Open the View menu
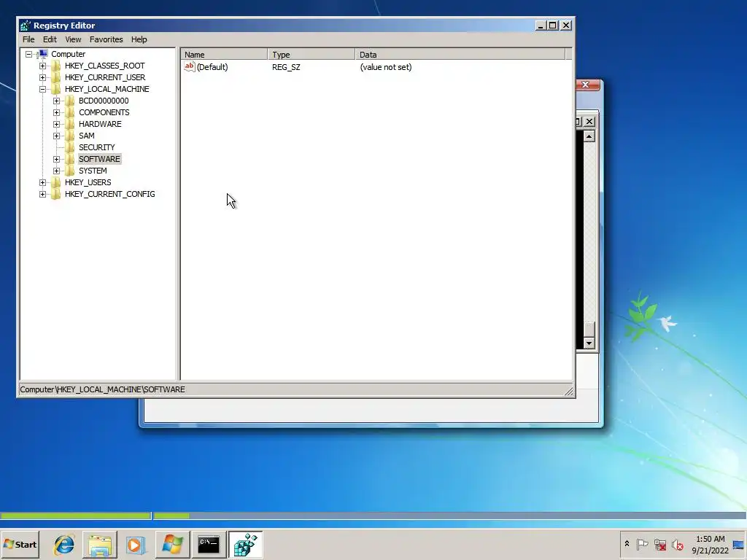747x560 pixels. click(73, 39)
